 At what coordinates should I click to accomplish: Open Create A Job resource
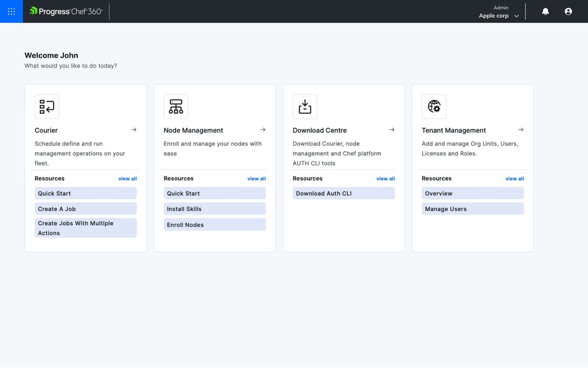pos(86,209)
